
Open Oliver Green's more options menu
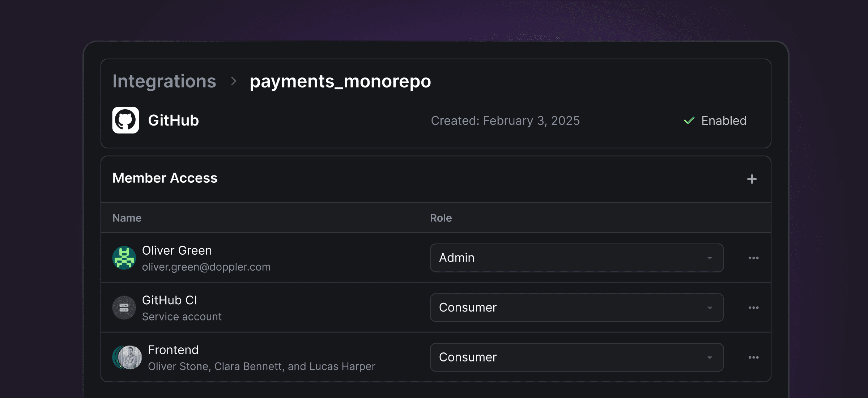click(x=753, y=258)
